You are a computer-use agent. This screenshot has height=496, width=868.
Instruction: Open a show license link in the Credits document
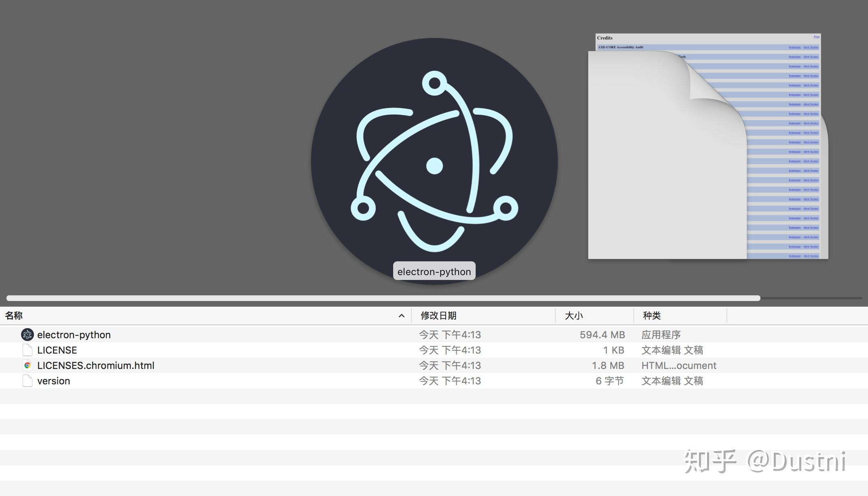pos(811,47)
